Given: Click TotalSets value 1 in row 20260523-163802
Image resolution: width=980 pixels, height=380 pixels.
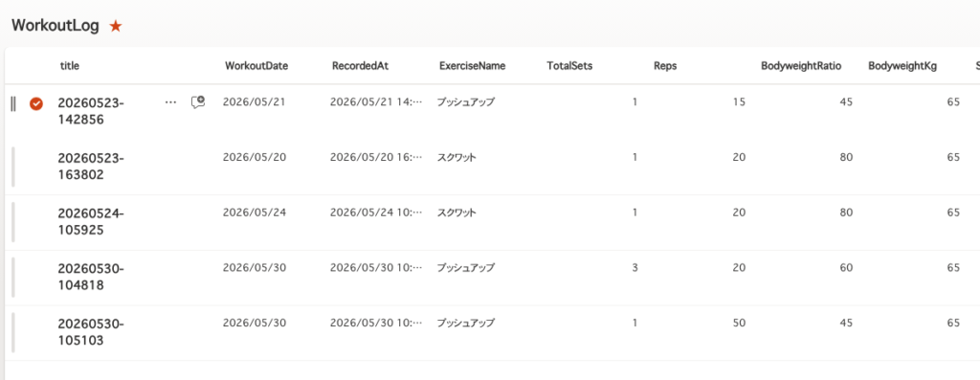Looking at the screenshot, I should pyautogui.click(x=635, y=157).
